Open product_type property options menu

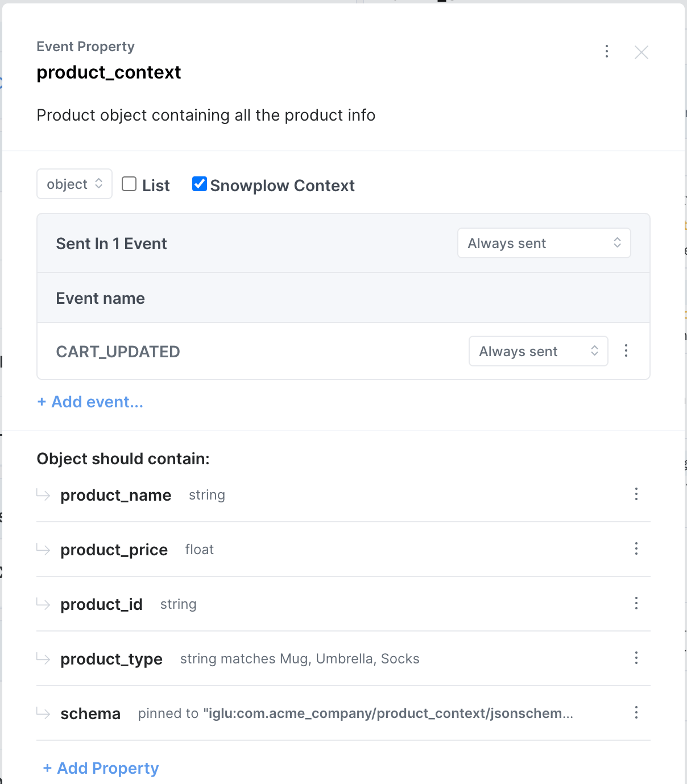point(636,658)
